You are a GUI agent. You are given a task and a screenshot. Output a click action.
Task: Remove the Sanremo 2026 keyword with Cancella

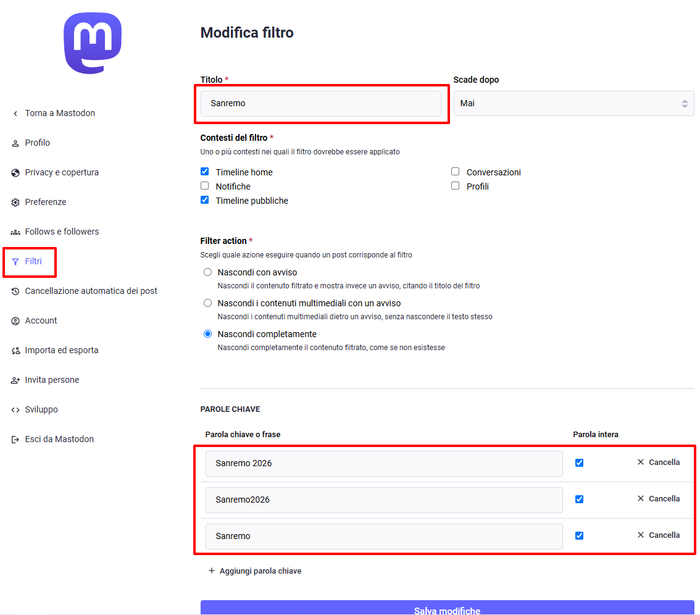658,462
